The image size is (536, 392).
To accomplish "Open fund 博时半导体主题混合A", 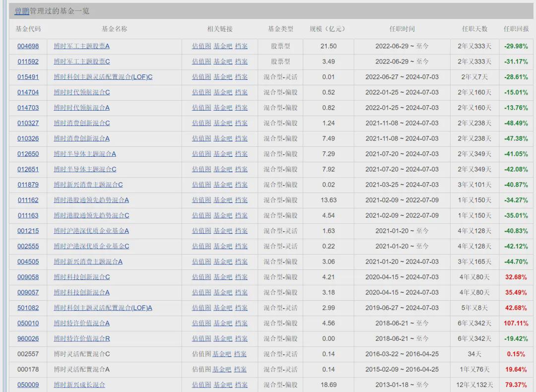I will 85,154.
